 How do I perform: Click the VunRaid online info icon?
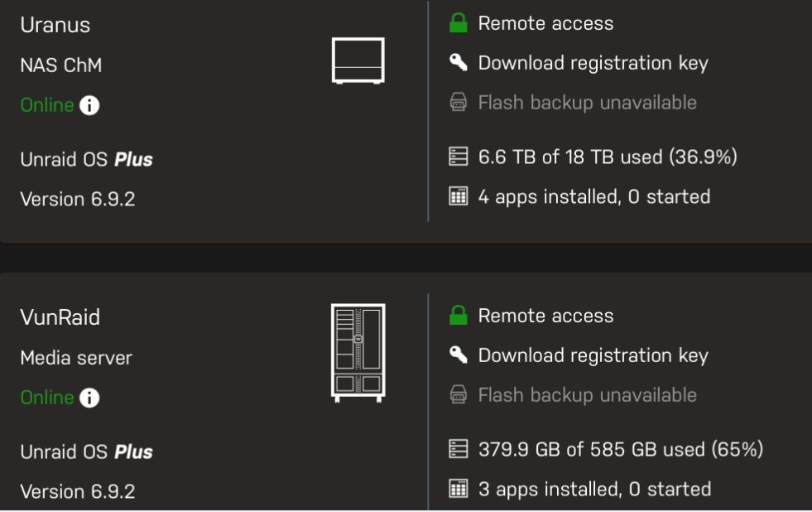pyautogui.click(x=89, y=398)
